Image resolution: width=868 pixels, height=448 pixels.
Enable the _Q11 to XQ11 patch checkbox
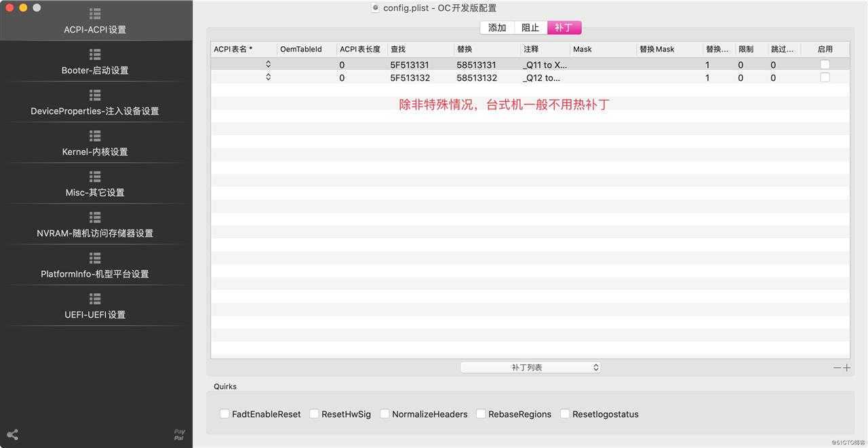click(x=825, y=64)
